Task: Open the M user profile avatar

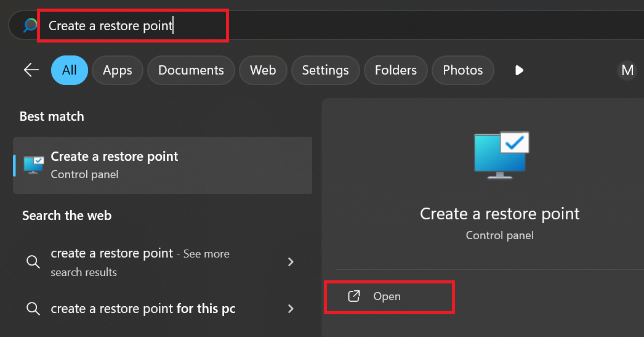Action: click(x=627, y=70)
